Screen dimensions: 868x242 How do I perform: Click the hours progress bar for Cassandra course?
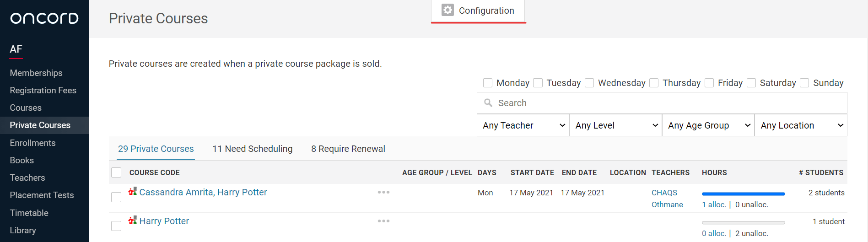click(743, 194)
